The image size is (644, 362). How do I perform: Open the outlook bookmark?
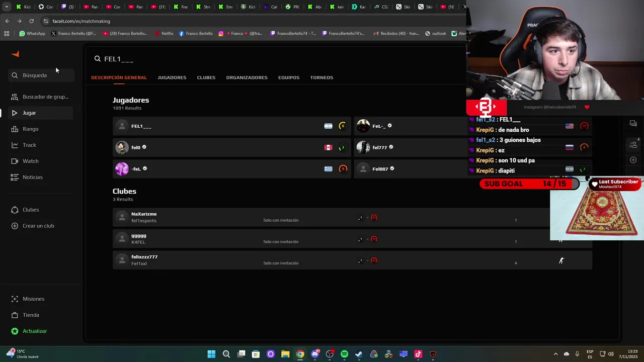[436, 34]
